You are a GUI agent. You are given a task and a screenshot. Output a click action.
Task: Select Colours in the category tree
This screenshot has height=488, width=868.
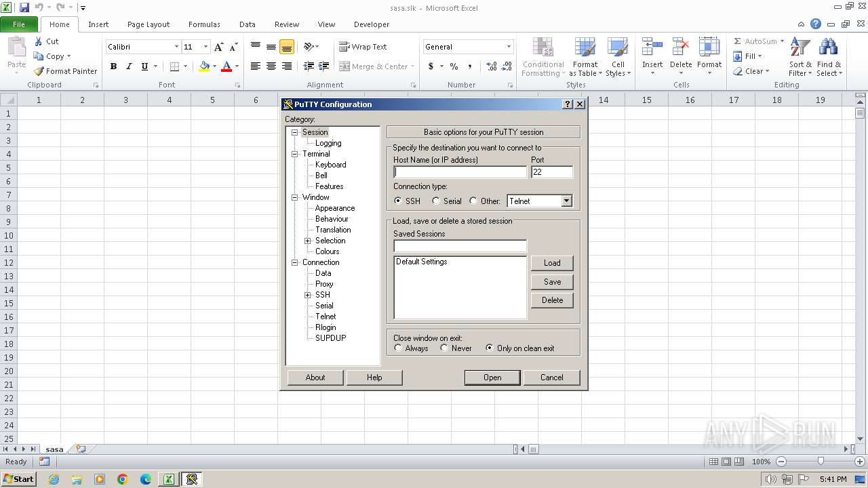327,251
